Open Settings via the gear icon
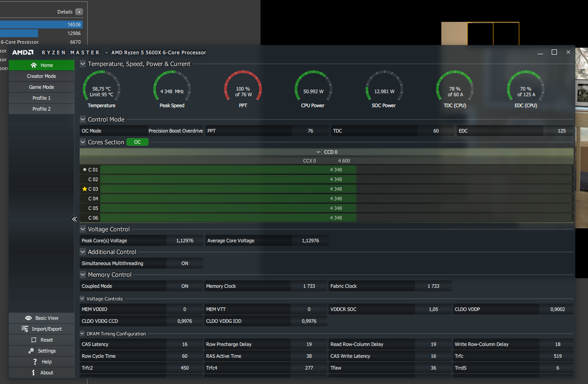The width and height of the screenshot is (588, 384). click(42, 351)
